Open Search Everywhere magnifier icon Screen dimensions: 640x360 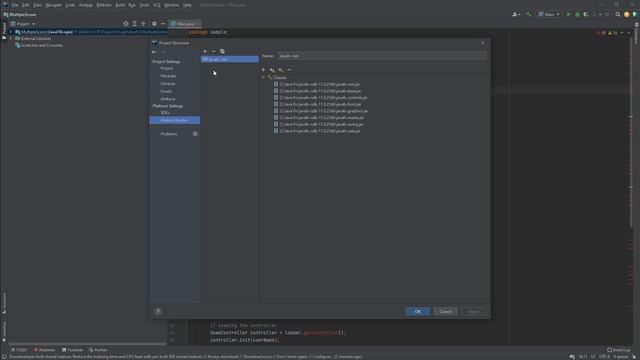pyautogui.click(x=618, y=14)
